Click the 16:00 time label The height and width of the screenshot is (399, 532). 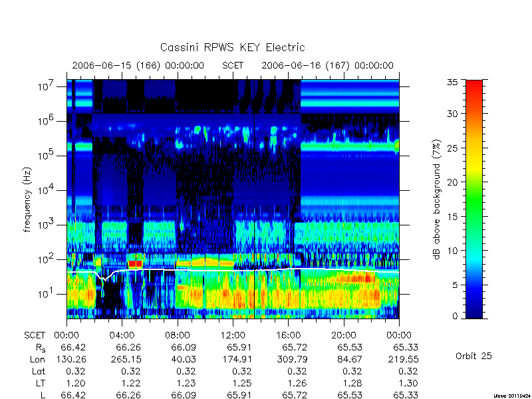pyautogui.click(x=288, y=335)
